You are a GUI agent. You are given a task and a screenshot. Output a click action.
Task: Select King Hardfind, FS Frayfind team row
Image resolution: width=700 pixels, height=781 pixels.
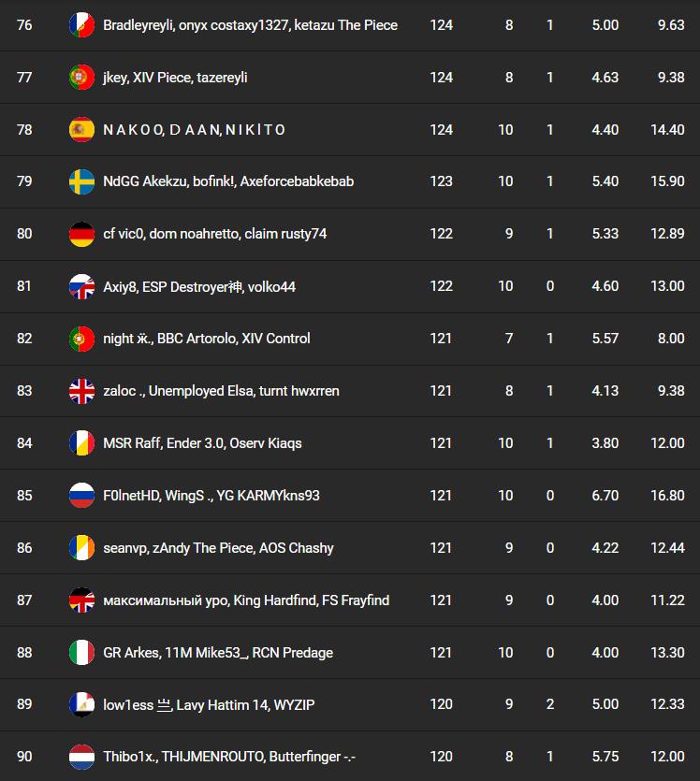[x=246, y=600]
